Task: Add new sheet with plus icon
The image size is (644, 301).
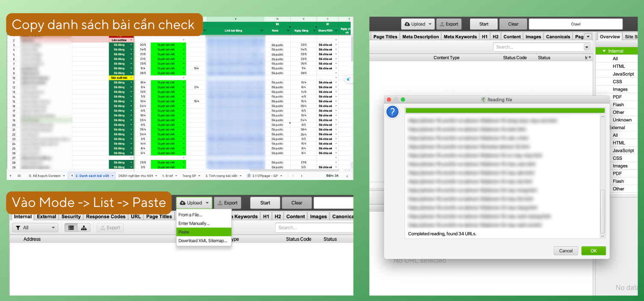Action: pos(11,176)
